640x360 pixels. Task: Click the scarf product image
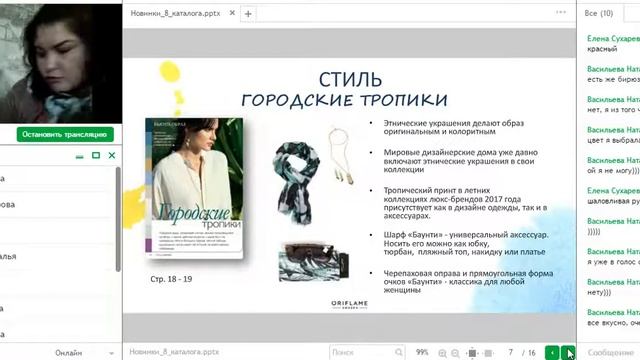(x=297, y=182)
